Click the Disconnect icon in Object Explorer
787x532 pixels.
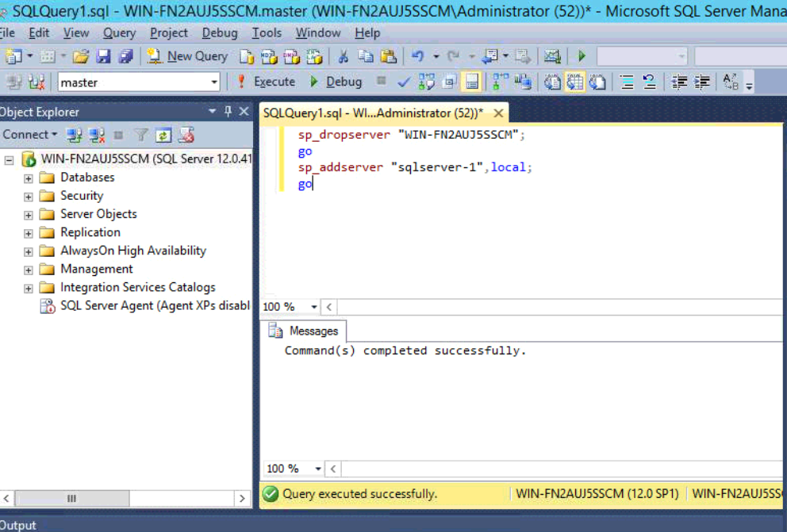pos(96,135)
